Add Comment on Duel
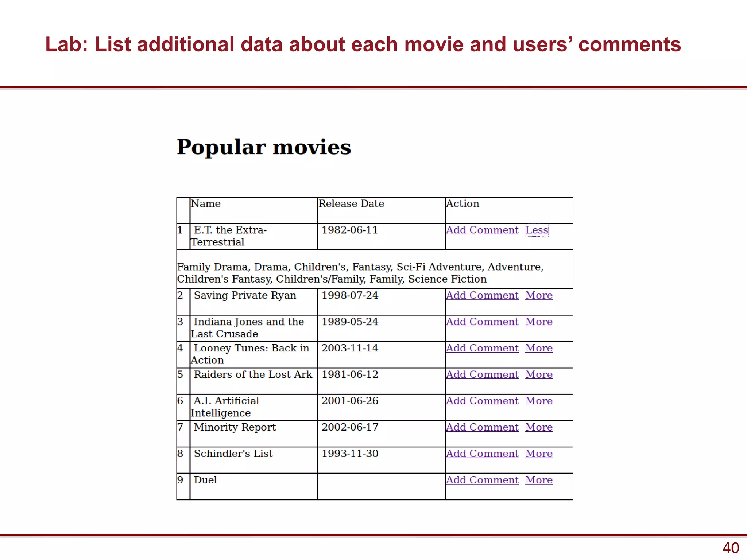Image resolution: width=747 pixels, height=560 pixels. [x=482, y=480]
